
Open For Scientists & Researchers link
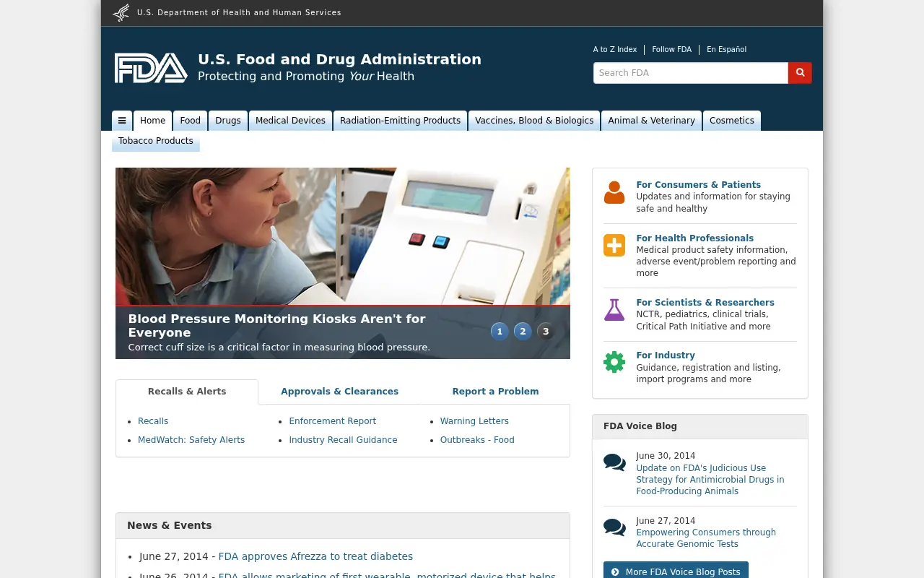[705, 303]
